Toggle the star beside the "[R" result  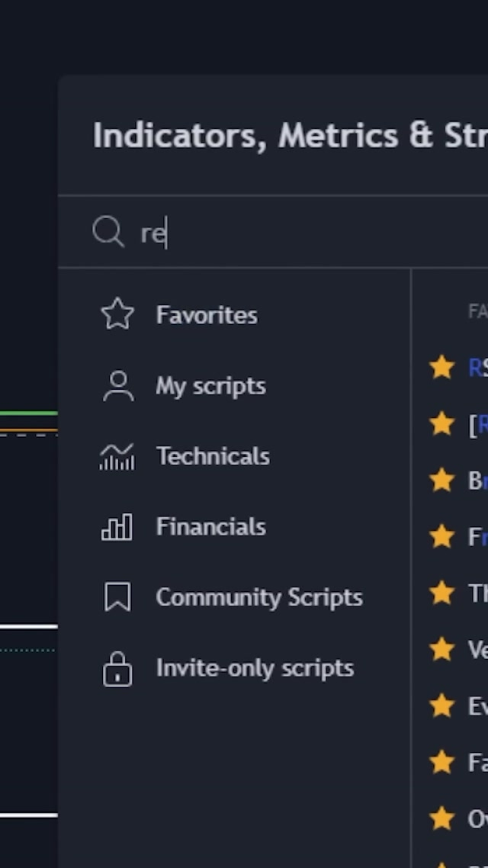coord(441,423)
